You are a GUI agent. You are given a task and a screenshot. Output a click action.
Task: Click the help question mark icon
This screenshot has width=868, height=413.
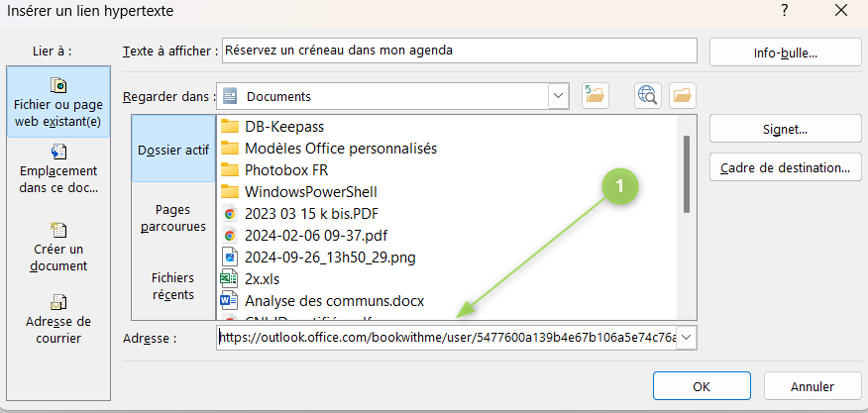pos(785,11)
